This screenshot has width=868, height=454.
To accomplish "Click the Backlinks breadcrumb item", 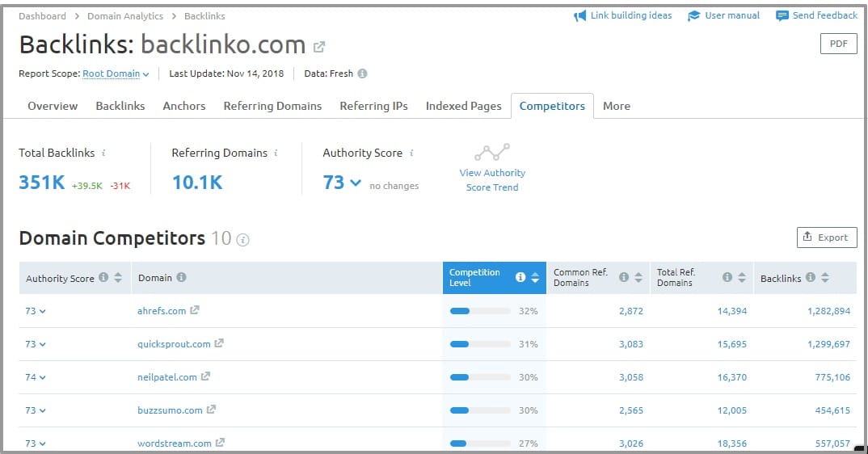I will tap(204, 16).
